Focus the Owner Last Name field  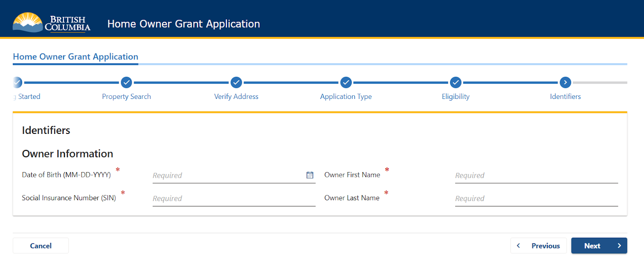click(x=537, y=199)
